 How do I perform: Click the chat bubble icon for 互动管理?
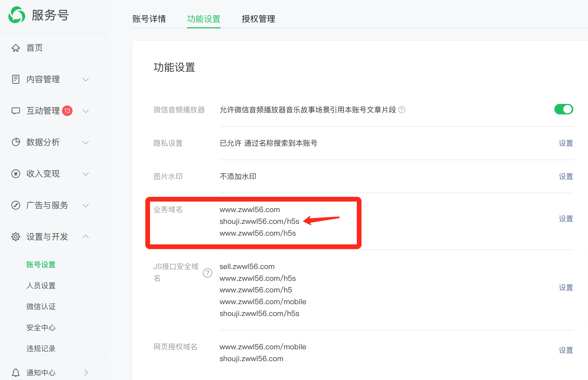pyautogui.click(x=16, y=111)
